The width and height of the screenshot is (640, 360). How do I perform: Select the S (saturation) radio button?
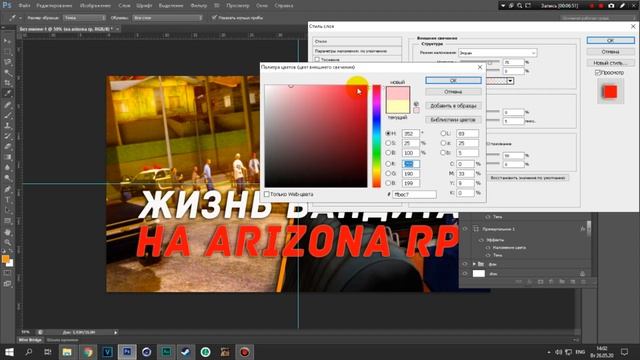tap(388, 143)
